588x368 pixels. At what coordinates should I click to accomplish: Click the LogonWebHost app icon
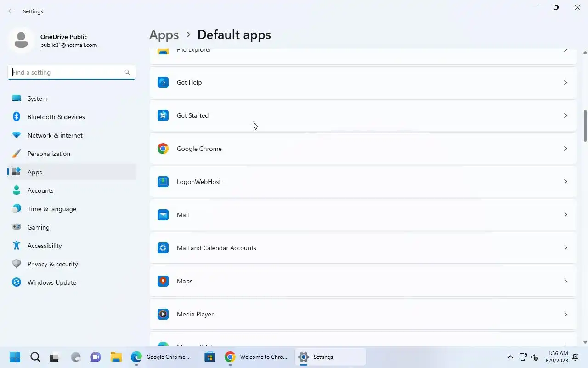(x=163, y=182)
